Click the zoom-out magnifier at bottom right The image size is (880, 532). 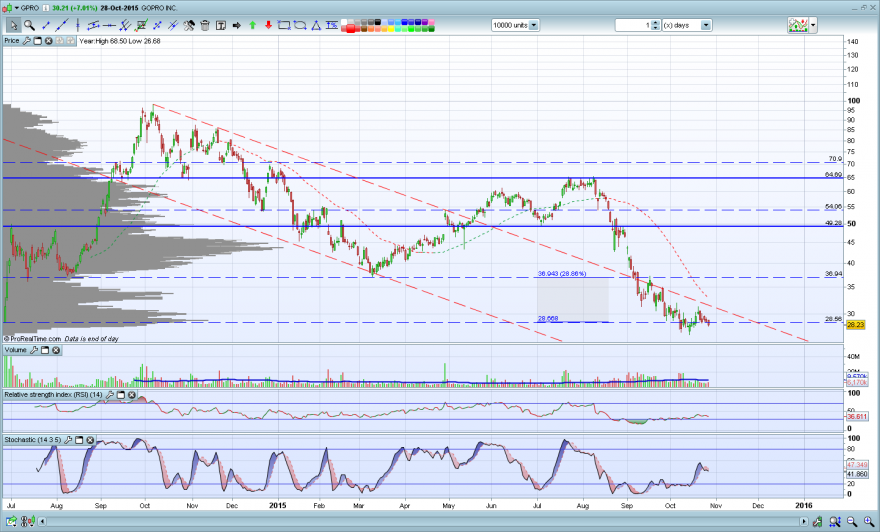(852, 522)
